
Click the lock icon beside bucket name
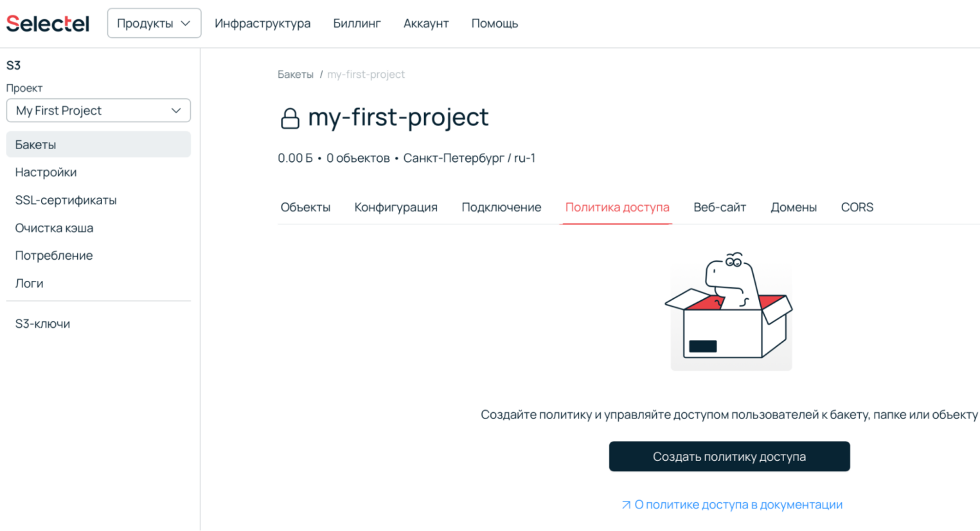tap(290, 118)
